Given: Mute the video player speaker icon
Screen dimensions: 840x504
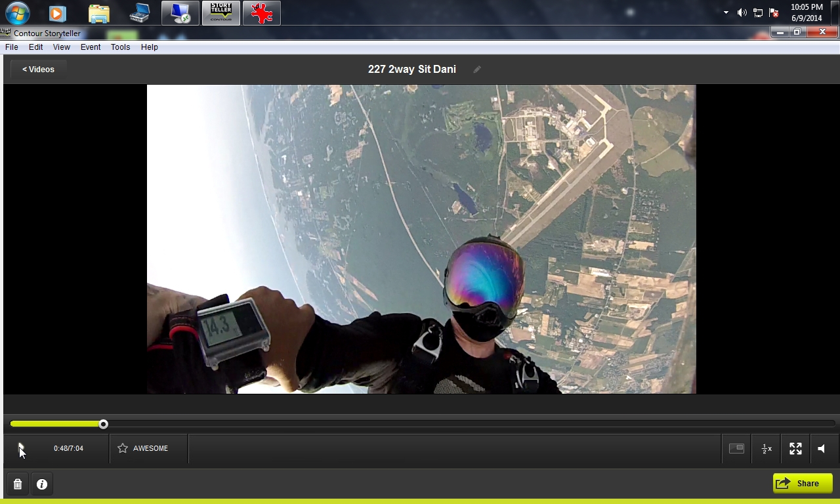Looking at the screenshot, I should point(822,448).
